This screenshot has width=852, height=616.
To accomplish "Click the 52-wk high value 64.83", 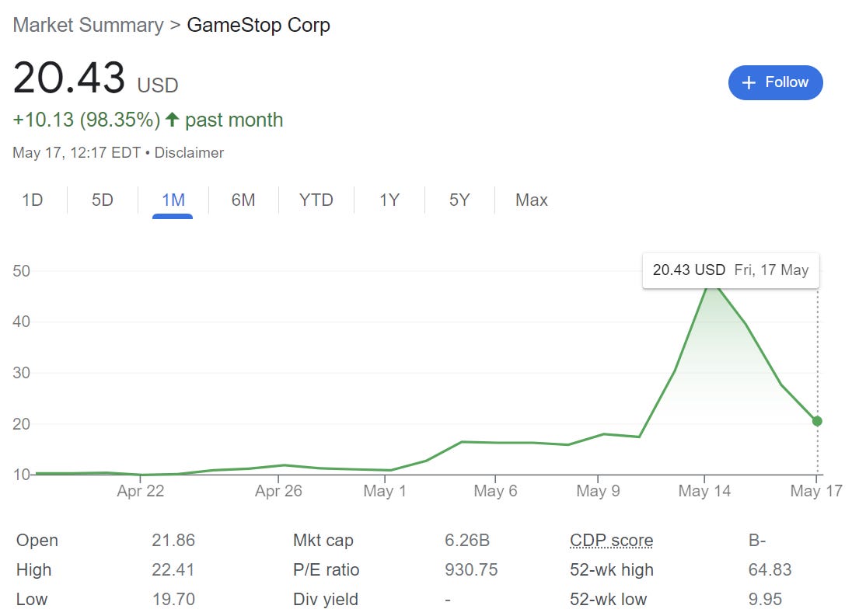I will 770,570.
